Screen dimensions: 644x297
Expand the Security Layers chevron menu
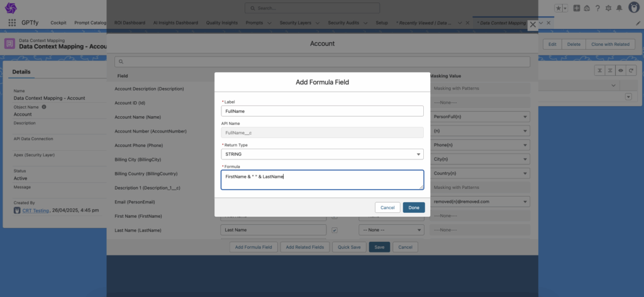coord(317,23)
